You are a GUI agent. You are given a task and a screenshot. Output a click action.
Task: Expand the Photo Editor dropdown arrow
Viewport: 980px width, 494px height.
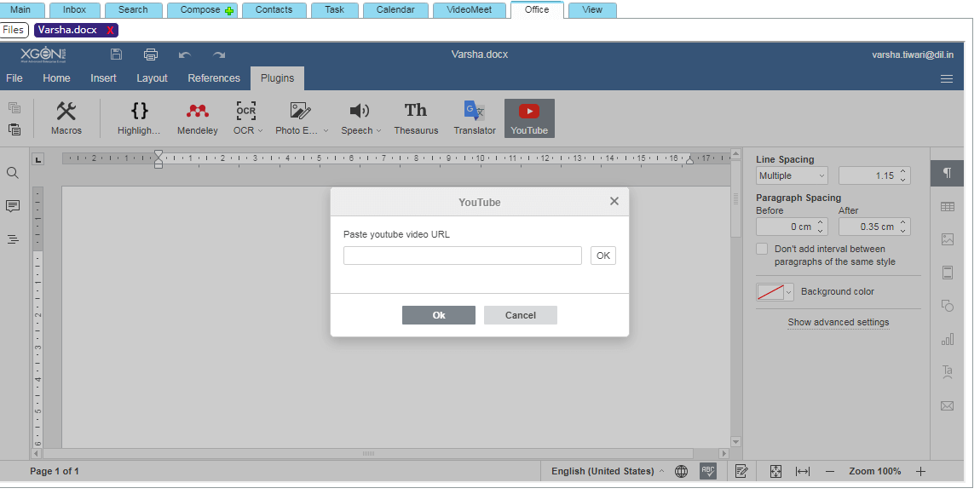326,130
